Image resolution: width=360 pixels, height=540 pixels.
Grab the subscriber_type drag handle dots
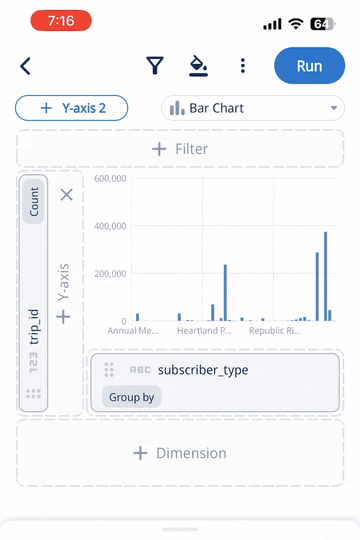pos(109,370)
